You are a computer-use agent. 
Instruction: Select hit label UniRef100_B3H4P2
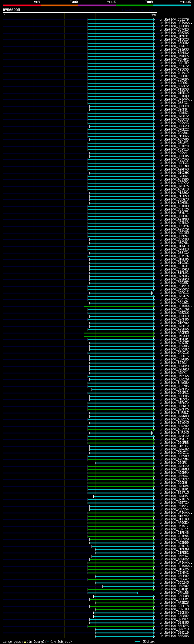174,59
